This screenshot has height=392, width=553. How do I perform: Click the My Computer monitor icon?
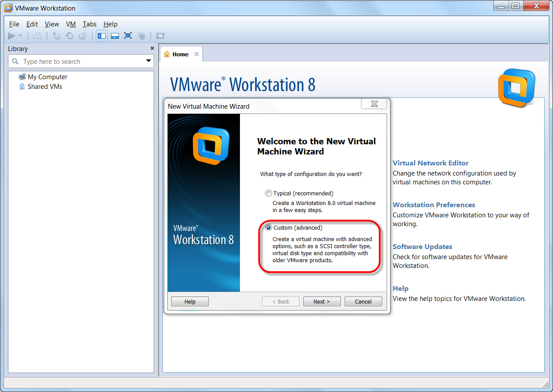[x=22, y=77]
